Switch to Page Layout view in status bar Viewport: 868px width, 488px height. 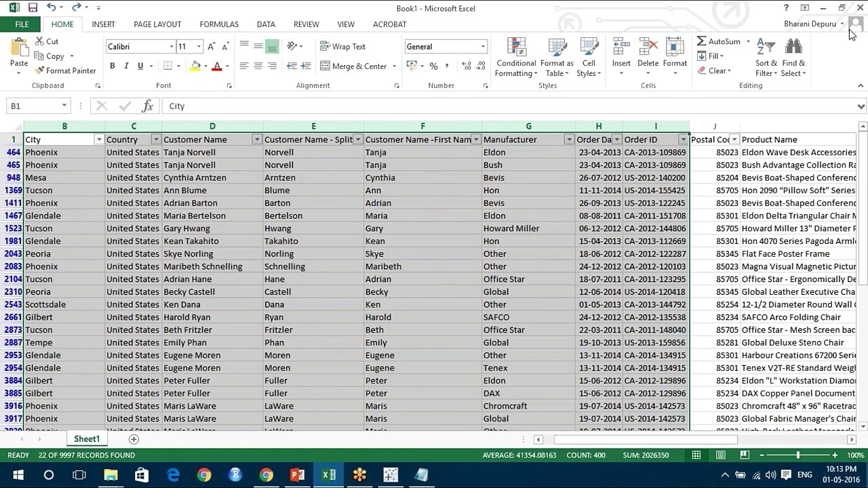pyautogui.click(x=721, y=455)
